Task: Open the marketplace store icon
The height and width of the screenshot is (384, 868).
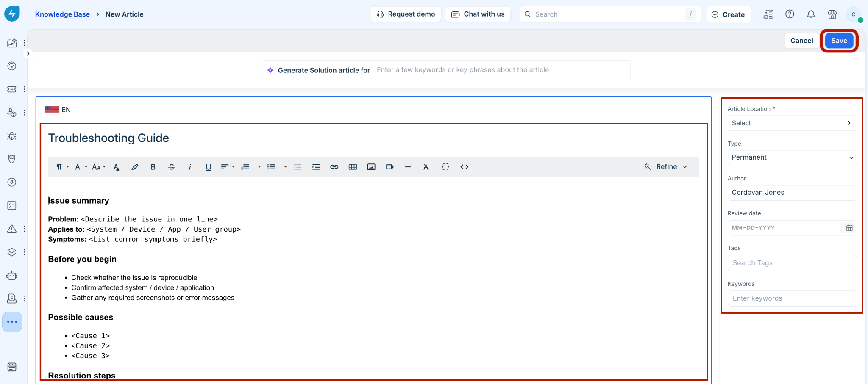Action: coord(832,14)
